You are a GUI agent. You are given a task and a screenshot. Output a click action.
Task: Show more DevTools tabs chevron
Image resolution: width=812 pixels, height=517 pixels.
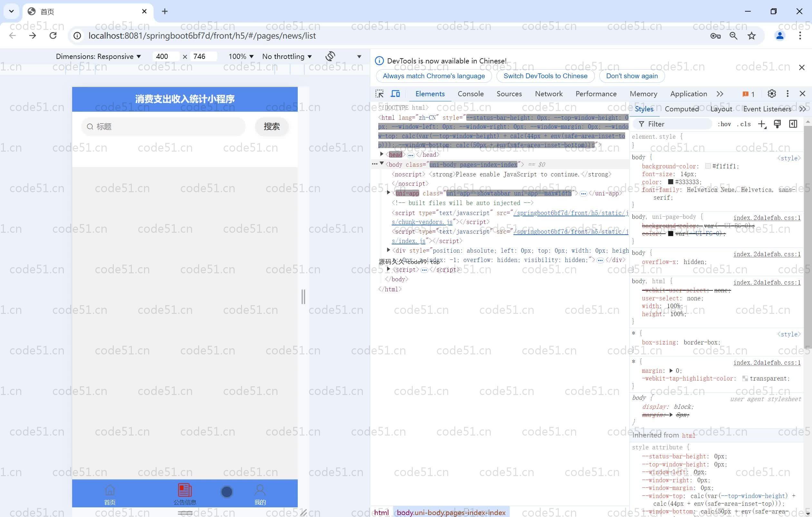point(720,94)
